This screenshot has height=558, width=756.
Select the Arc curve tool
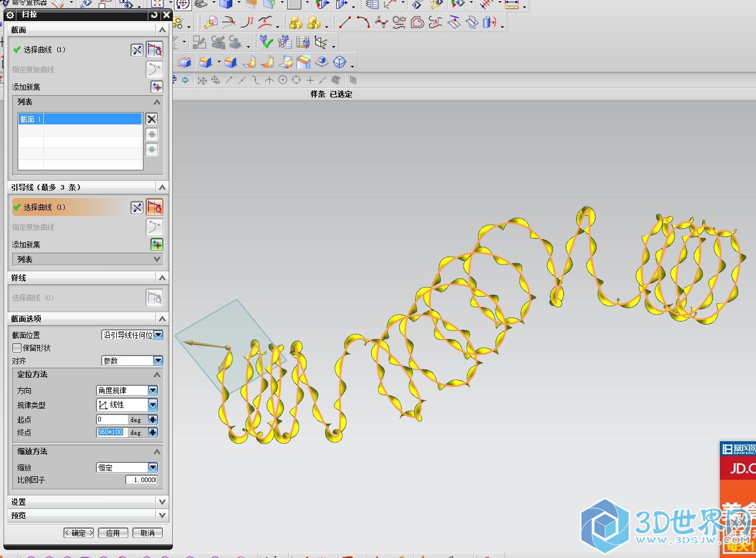tap(363, 22)
